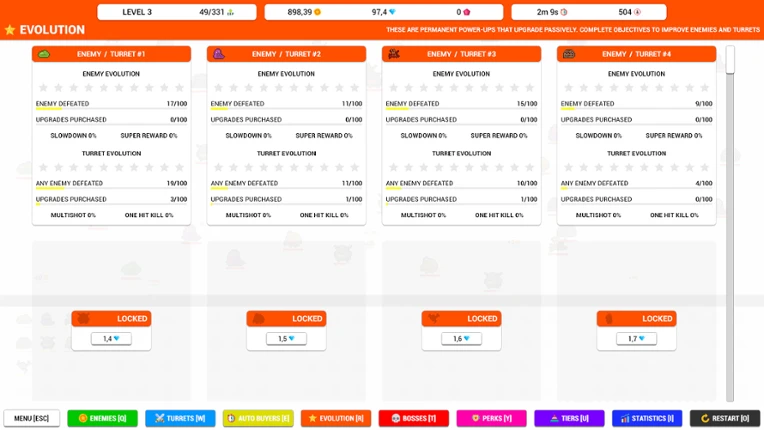Viewport: 764px width, 430px height.
Task: Click the blue diamond icon next to 97,4
Action: click(392, 12)
